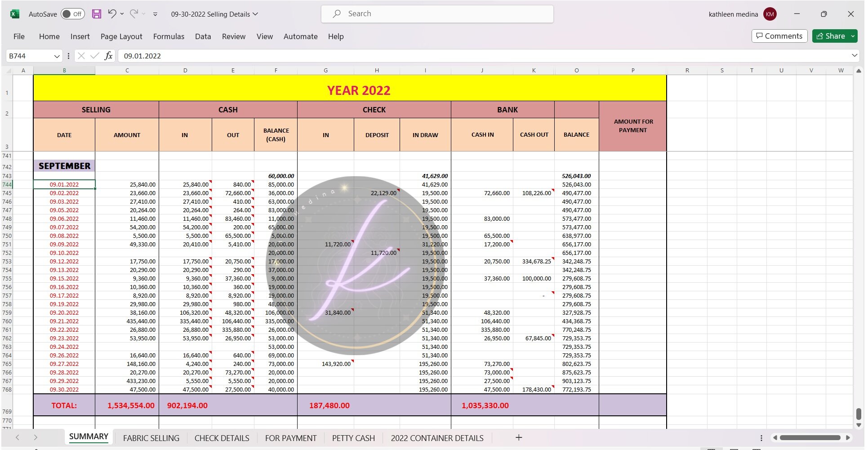868x450 pixels.
Task: Save the workbook with the floppy disk icon
Action: (97, 14)
